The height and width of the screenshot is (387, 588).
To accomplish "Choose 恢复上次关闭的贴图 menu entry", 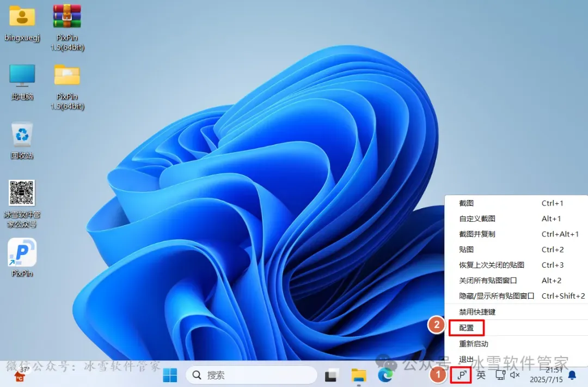I will pyautogui.click(x=516, y=265).
